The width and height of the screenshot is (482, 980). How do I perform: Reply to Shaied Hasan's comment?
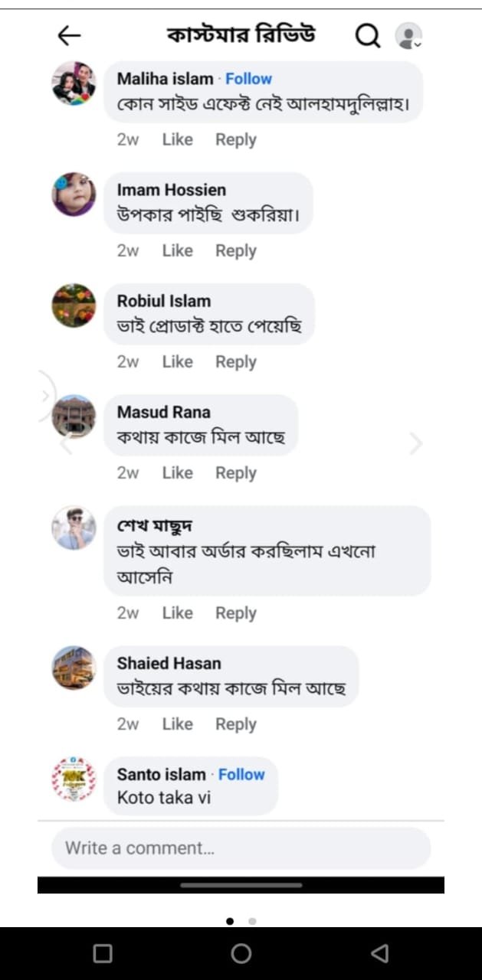tap(235, 724)
